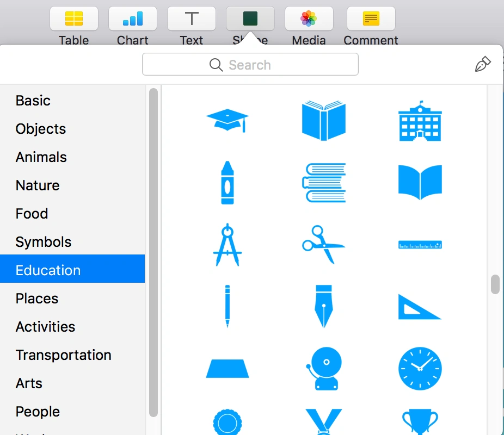Insert the stack of books shape
This screenshot has width=504, height=435.
click(x=324, y=182)
